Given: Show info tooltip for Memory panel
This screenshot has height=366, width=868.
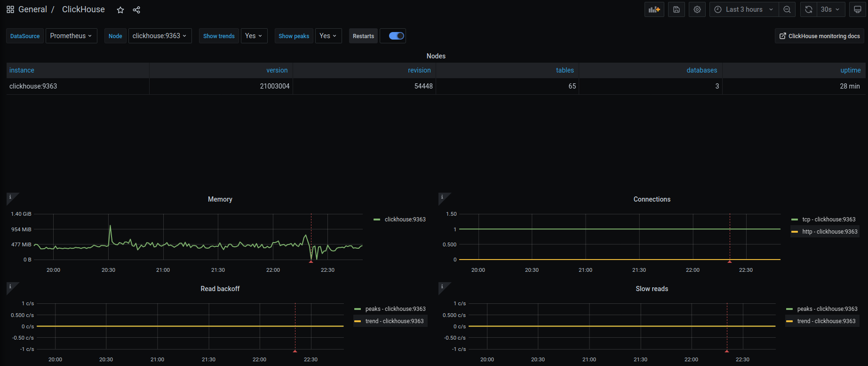Looking at the screenshot, I should 10,197.
